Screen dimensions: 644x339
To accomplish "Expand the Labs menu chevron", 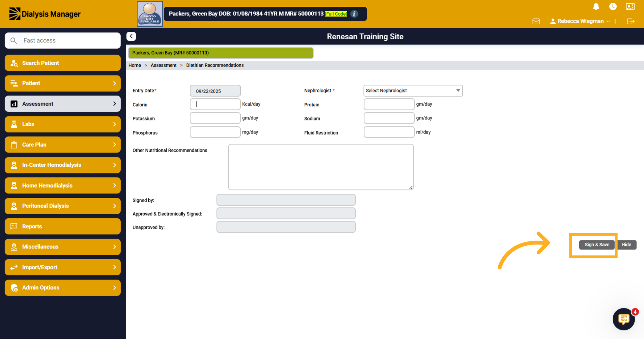I will tap(115, 124).
